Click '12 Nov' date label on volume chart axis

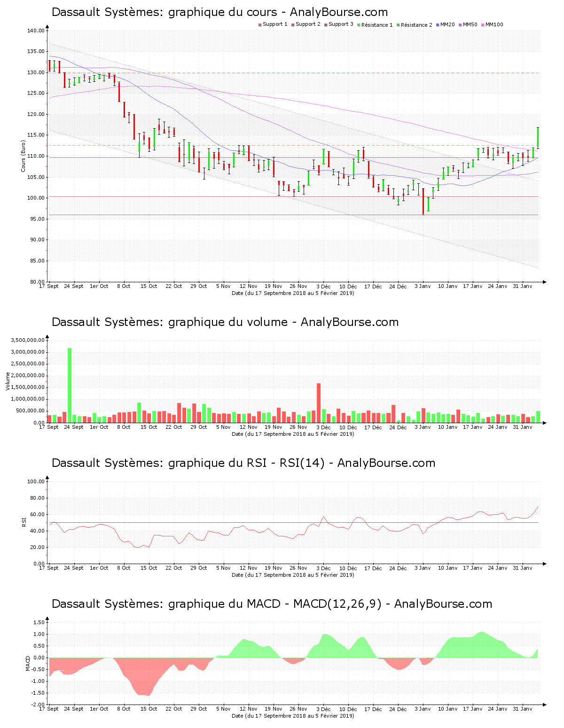tap(248, 427)
